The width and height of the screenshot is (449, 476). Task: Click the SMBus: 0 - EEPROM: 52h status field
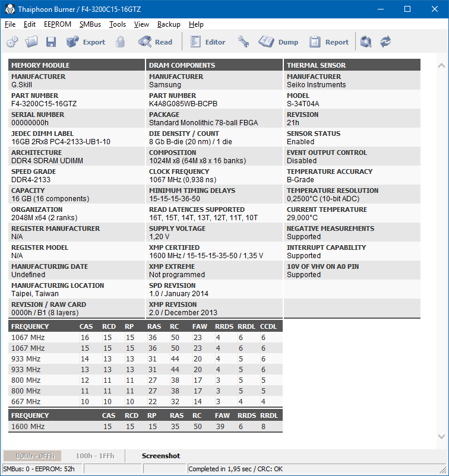(x=42, y=469)
